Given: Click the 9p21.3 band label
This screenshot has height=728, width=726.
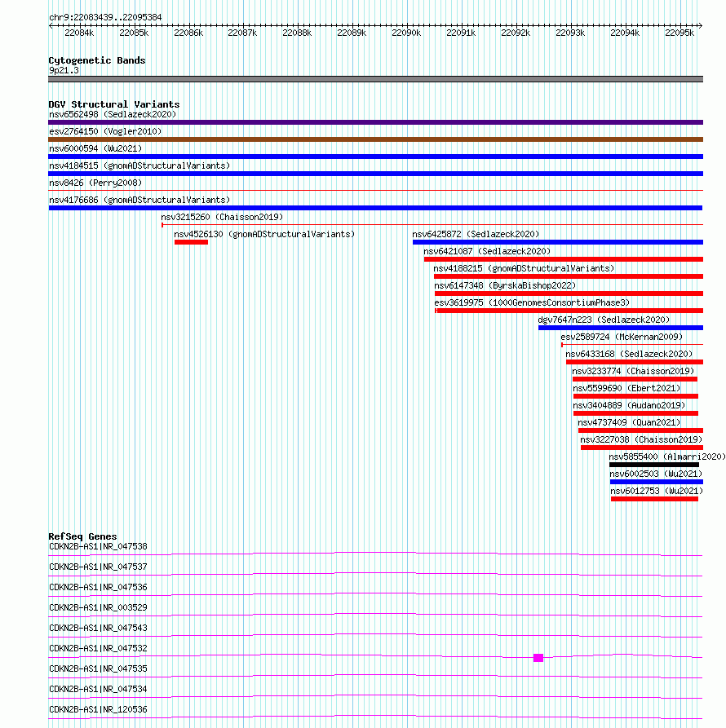Looking at the screenshot, I should point(64,71).
